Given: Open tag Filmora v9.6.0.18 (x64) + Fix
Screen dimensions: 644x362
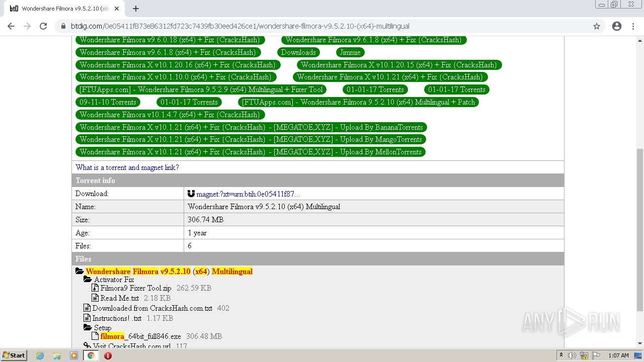Looking at the screenshot, I should 170,40.
